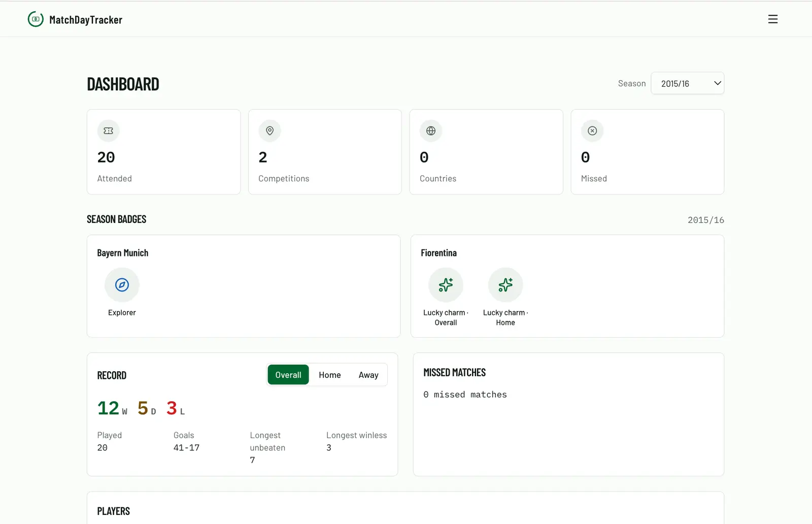Select the Lucky charm Home badge icon
Image resolution: width=812 pixels, height=524 pixels.
pyautogui.click(x=505, y=285)
